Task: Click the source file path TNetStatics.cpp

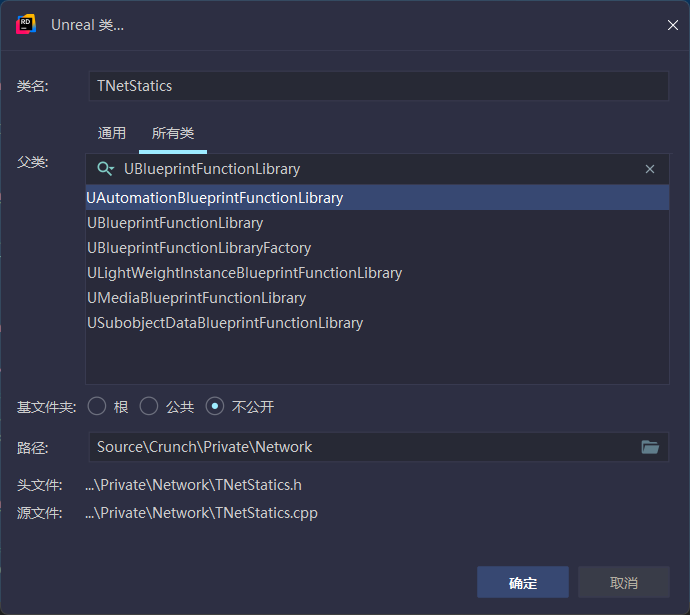Action: click(x=201, y=513)
